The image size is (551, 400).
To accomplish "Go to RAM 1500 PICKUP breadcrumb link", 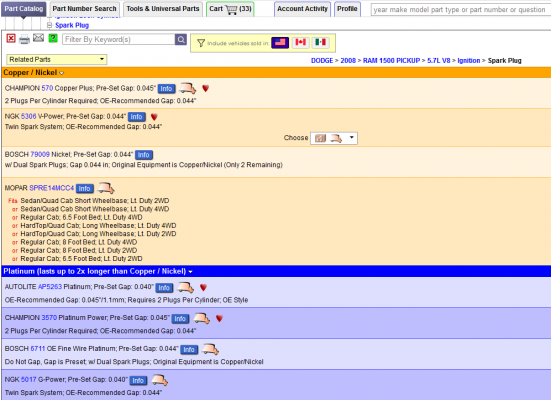I will tap(391, 60).
